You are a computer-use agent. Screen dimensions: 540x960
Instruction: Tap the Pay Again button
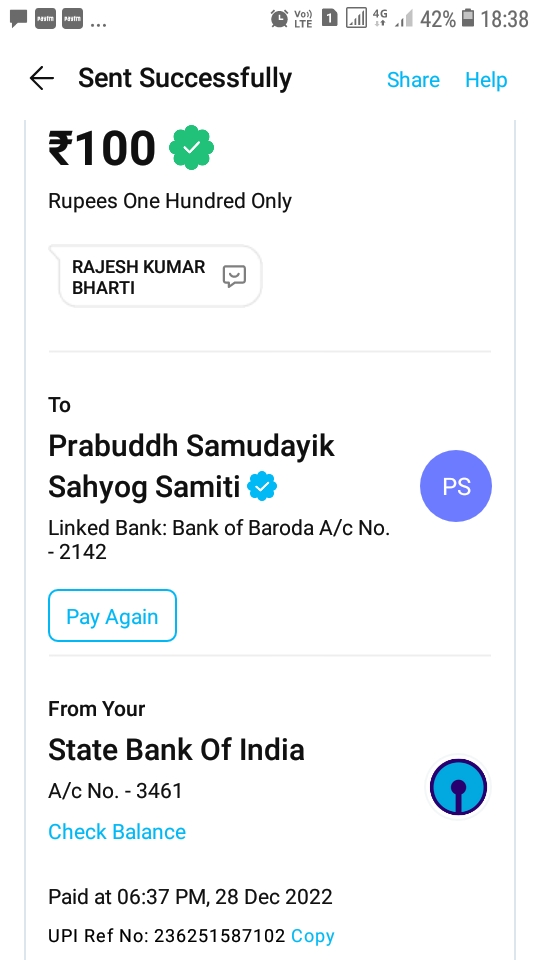tap(113, 616)
